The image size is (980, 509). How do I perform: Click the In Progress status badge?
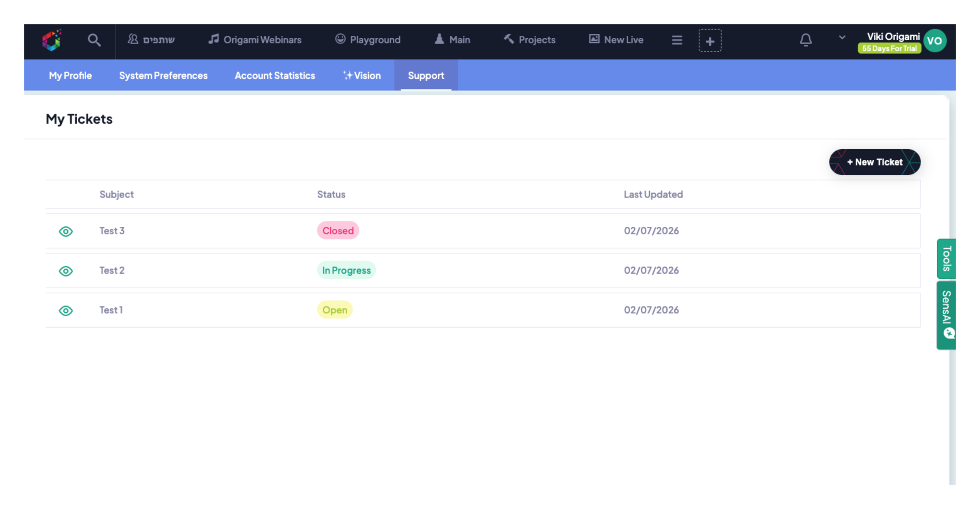click(346, 270)
